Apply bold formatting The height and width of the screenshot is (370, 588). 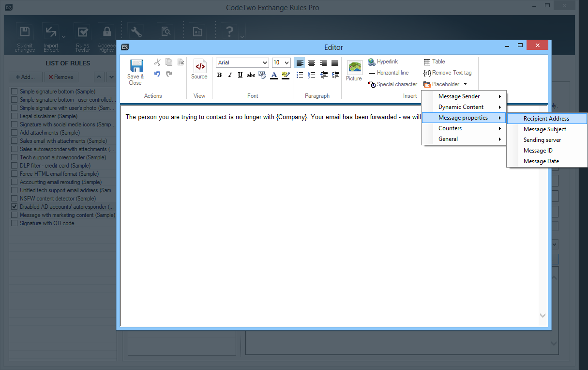tap(219, 75)
